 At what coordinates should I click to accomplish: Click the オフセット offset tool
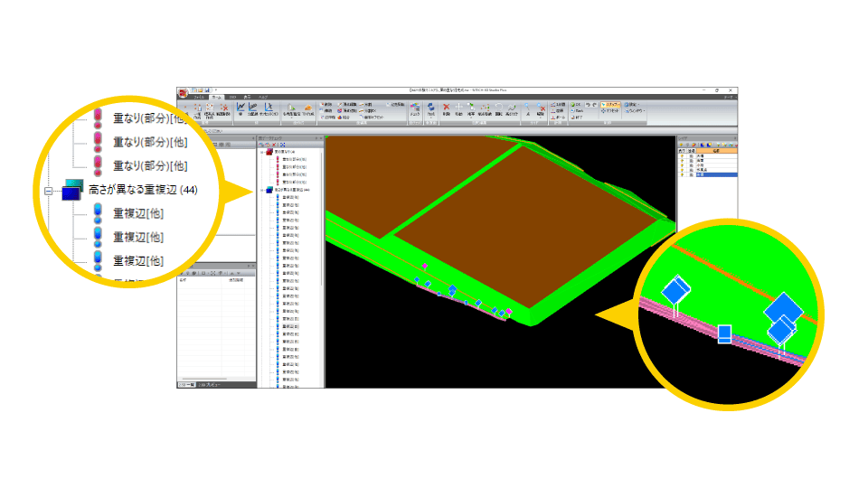(x=610, y=110)
